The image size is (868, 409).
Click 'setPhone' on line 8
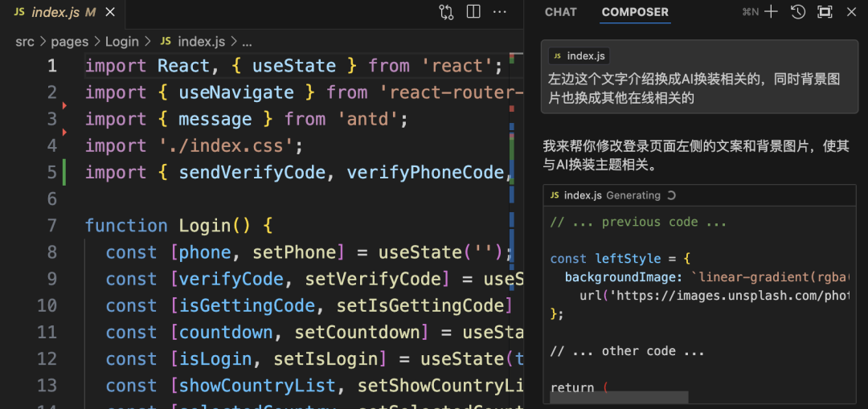point(294,253)
